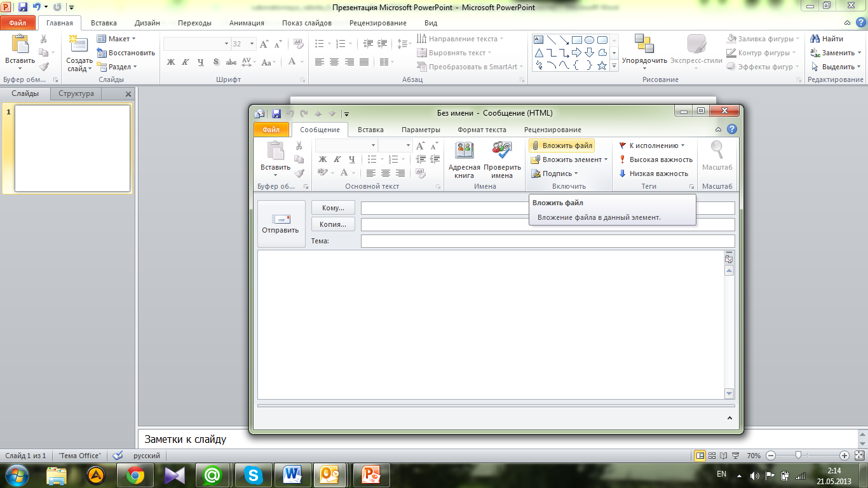
Task: Open message window help question icon
Action: pos(731,130)
